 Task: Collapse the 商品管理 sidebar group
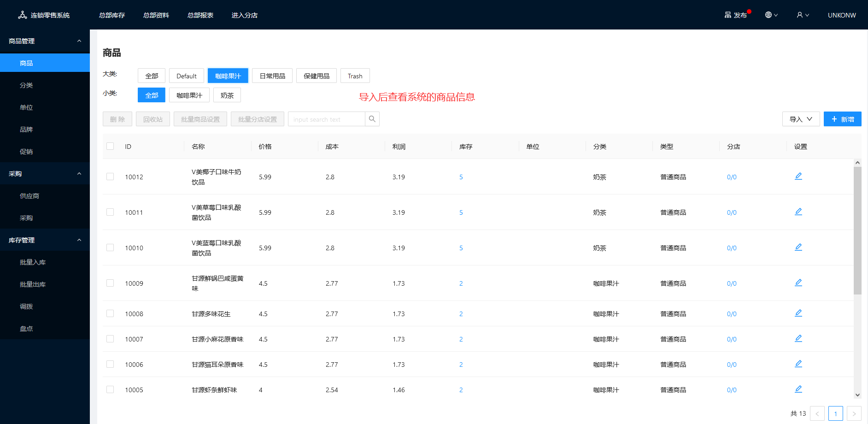point(45,41)
